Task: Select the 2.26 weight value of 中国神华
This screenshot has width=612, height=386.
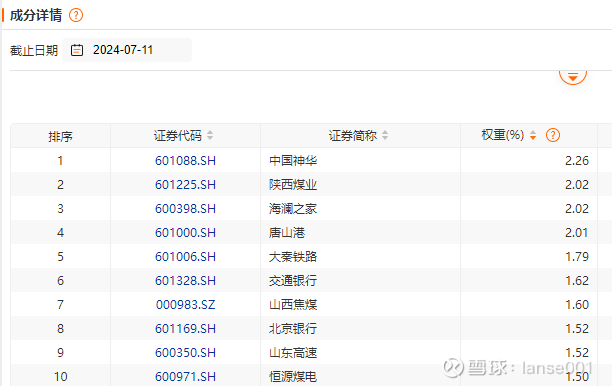Action: click(577, 160)
